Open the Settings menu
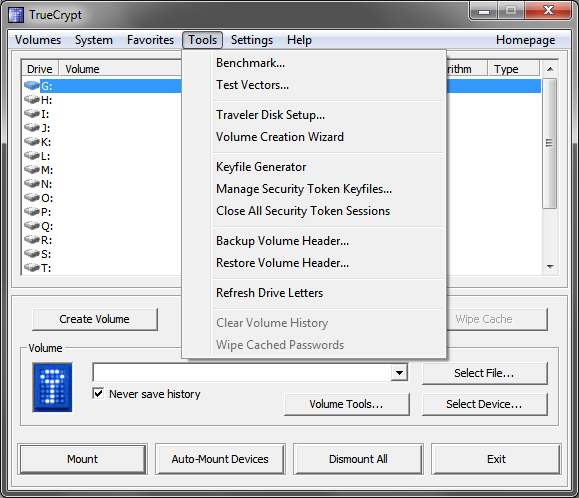 [252, 40]
